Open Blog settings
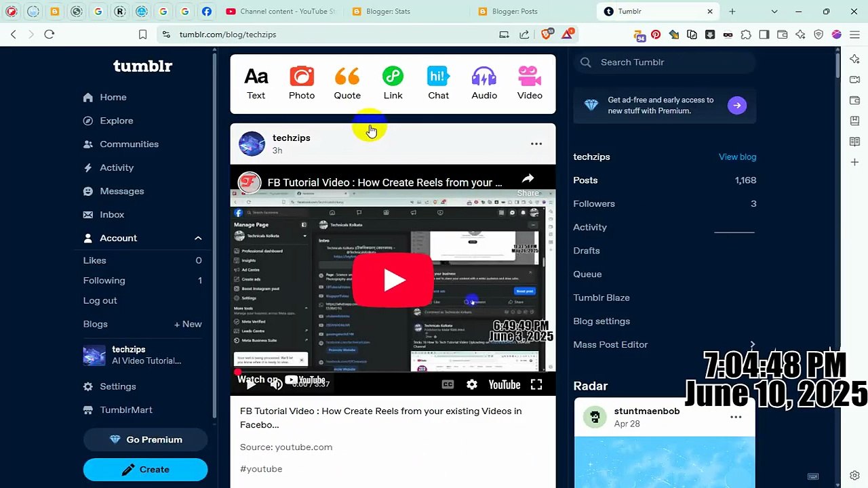Screen dimensions: 868x488 coord(601,321)
